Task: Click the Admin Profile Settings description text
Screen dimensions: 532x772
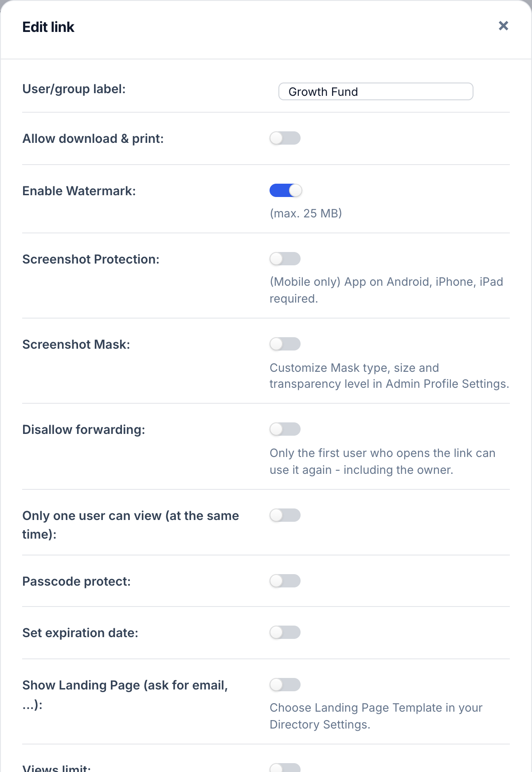Action: click(389, 376)
